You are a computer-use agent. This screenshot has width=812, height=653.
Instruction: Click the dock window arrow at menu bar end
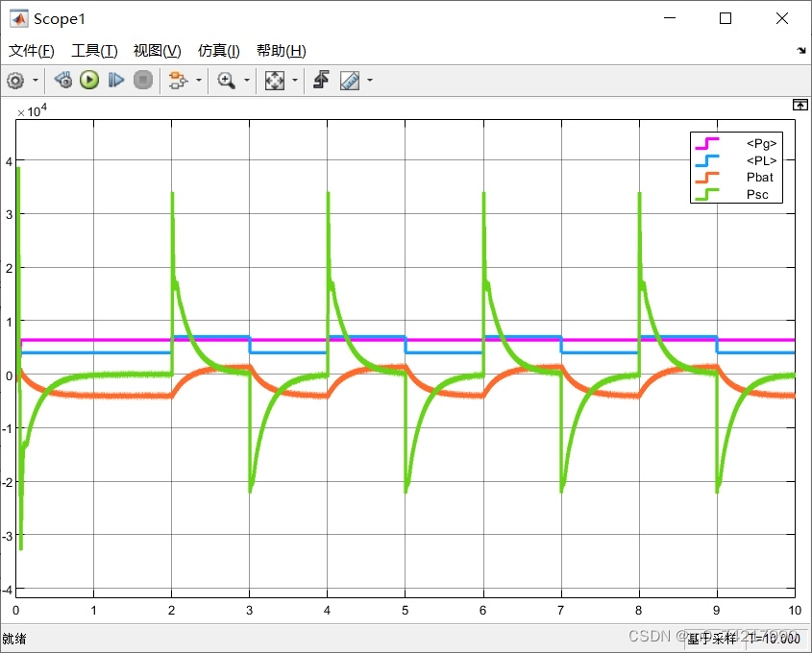(x=801, y=50)
